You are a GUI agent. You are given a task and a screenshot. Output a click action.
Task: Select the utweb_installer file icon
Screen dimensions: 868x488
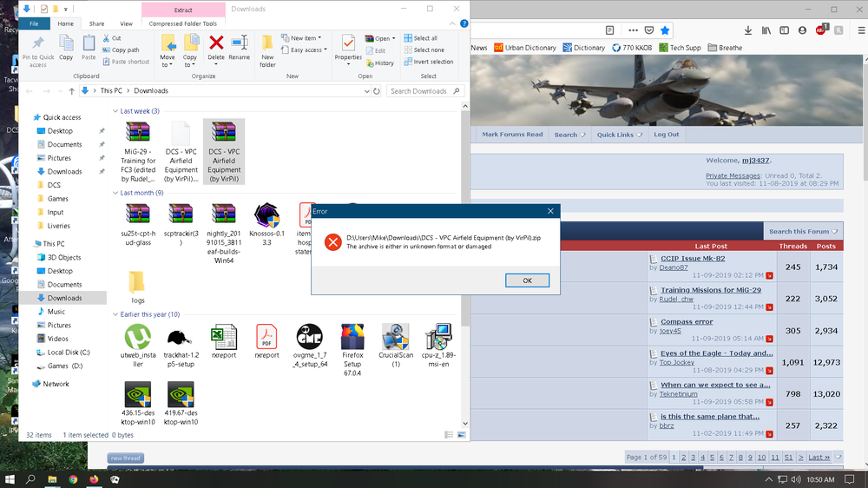click(x=138, y=346)
